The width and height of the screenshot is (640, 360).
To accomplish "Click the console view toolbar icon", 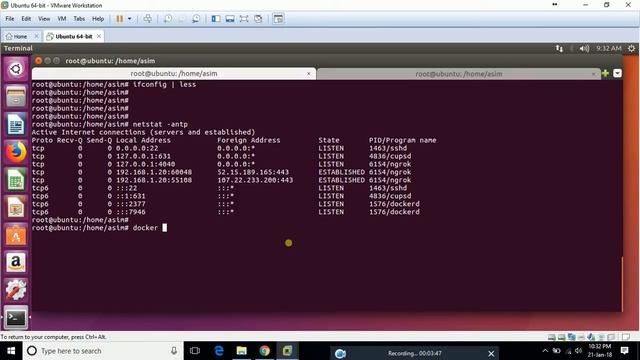I will pyautogui.click(x=278, y=19).
